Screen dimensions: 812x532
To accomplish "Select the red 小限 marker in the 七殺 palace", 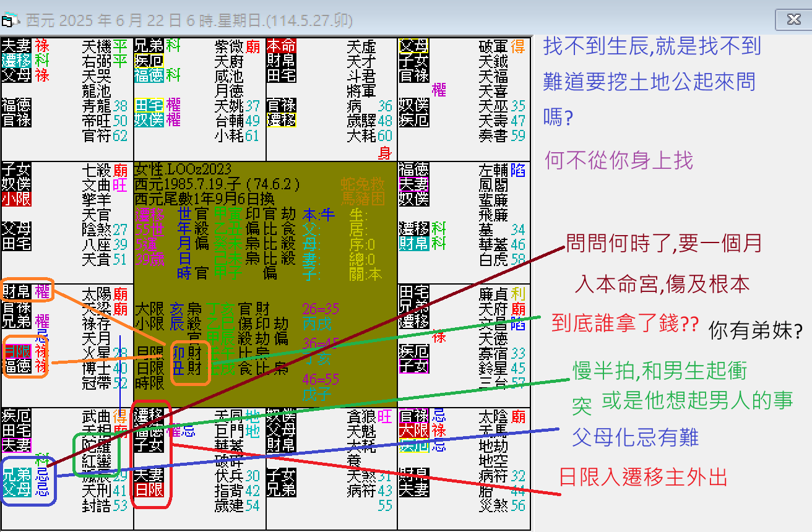I will pos(16,200).
